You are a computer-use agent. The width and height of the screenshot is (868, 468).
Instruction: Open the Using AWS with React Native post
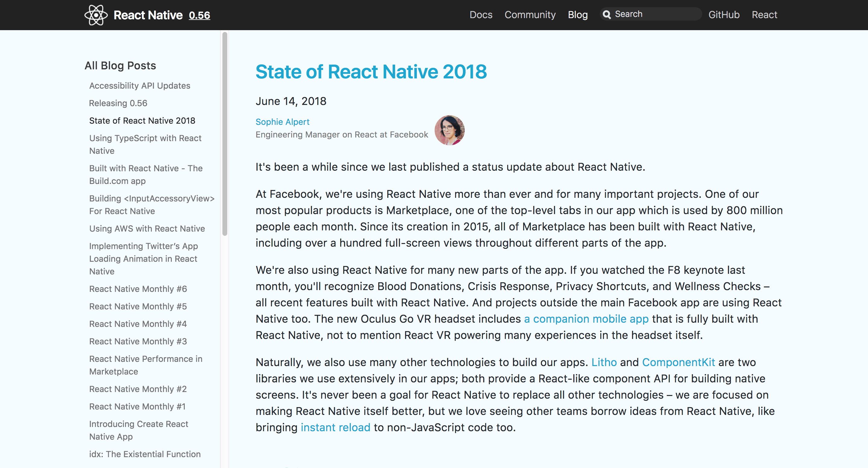146,228
